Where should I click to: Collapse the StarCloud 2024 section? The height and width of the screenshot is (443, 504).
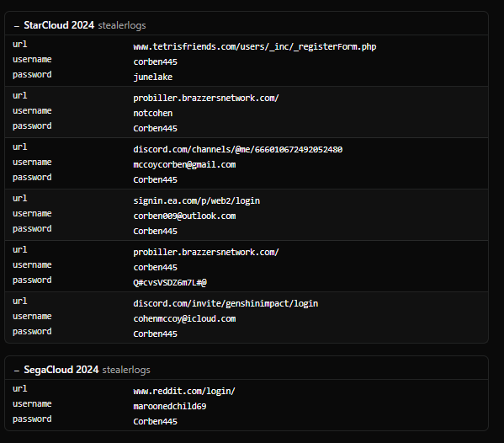pyautogui.click(x=17, y=26)
